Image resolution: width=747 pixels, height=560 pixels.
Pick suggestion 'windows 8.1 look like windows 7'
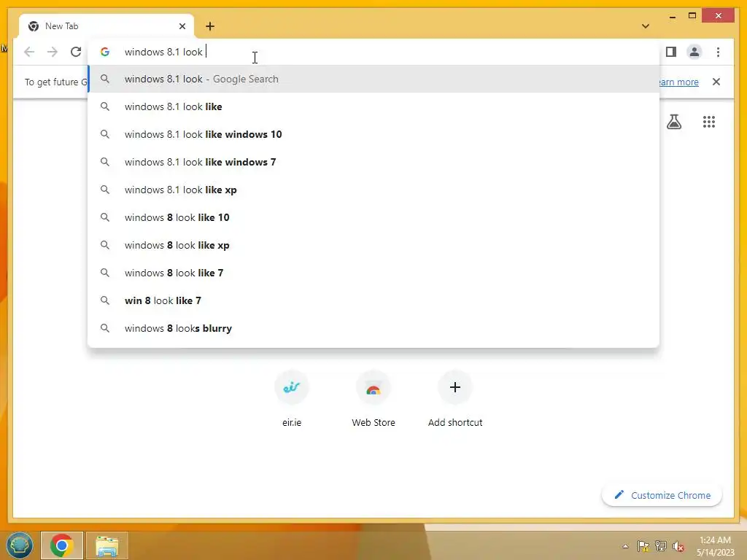373,162
